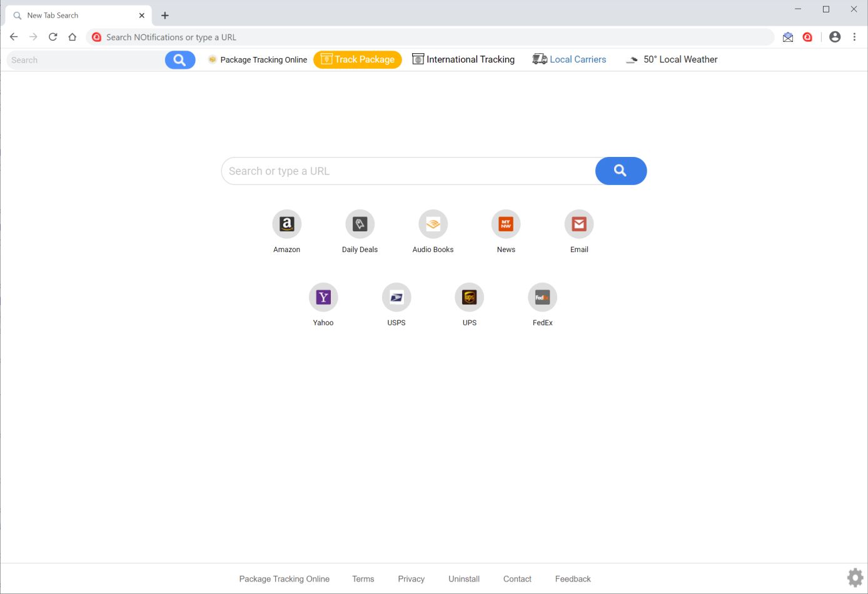The image size is (868, 594).
Task: Click the blue search button in center
Action: pyautogui.click(x=620, y=171)
